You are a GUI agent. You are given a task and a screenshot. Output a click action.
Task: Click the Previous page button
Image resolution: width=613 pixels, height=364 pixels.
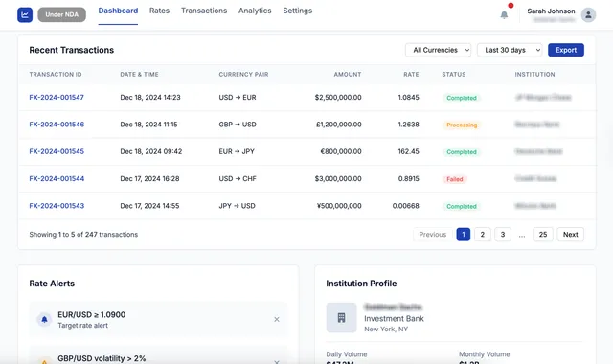(432, 234)
